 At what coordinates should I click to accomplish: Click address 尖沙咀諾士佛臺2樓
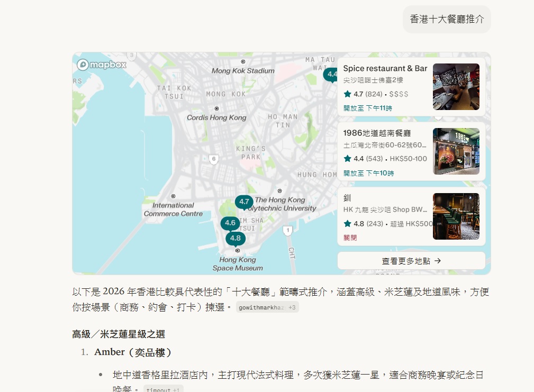click(x=373, y=80)
